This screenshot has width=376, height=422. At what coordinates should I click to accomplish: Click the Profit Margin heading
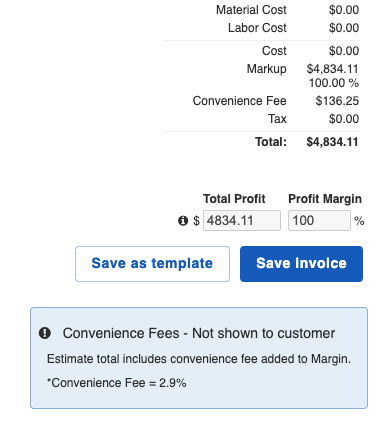tap(325, 199)
